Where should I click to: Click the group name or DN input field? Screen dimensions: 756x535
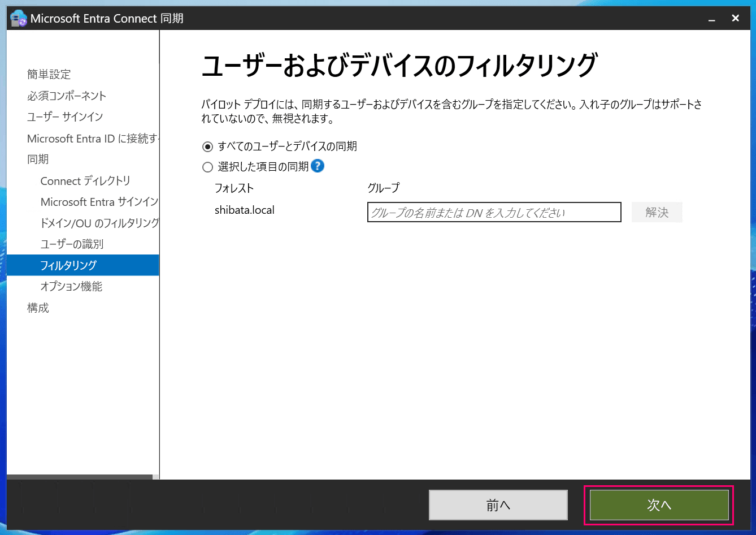click(x=494, y=213)
